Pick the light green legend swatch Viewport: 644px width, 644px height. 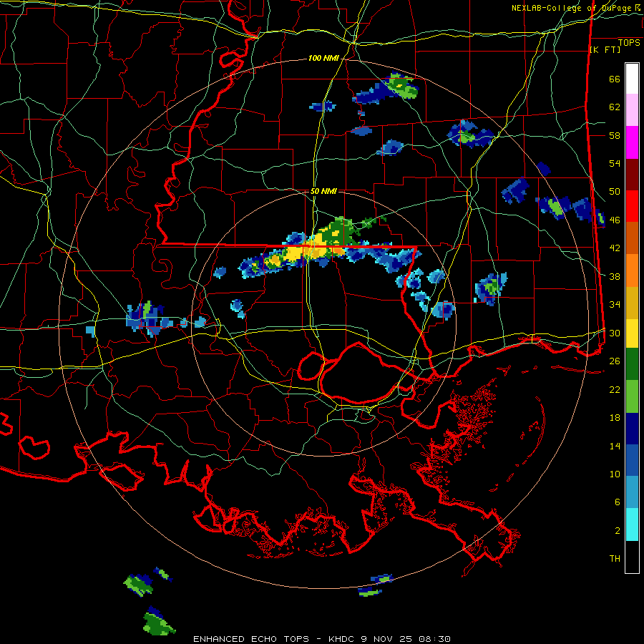(632, 396)
